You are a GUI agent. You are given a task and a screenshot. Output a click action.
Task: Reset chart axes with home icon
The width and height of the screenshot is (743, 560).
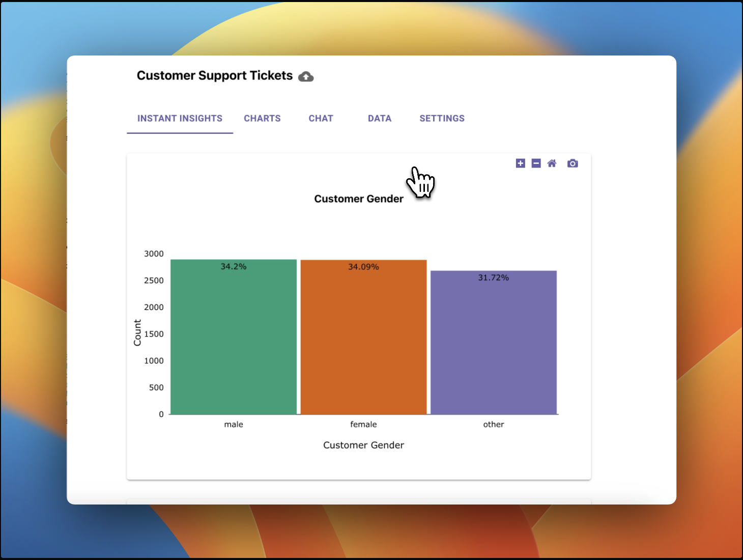coord(552,163)
